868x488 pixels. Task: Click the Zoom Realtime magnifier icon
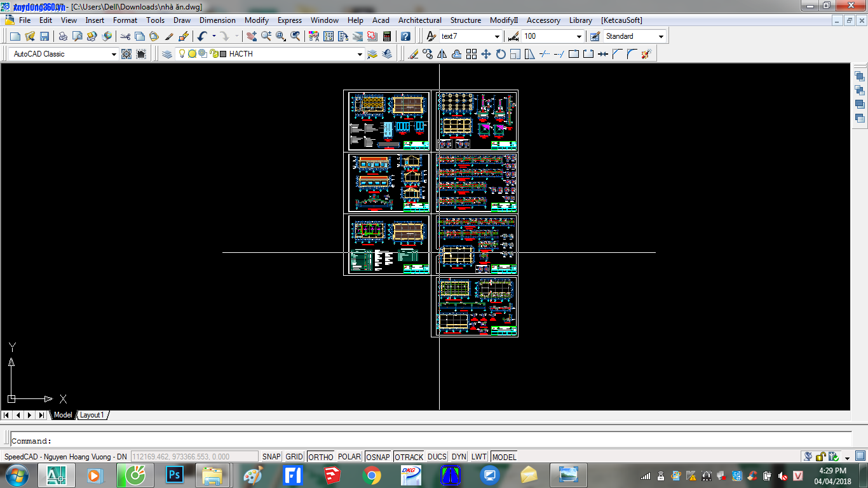point(266,36)
